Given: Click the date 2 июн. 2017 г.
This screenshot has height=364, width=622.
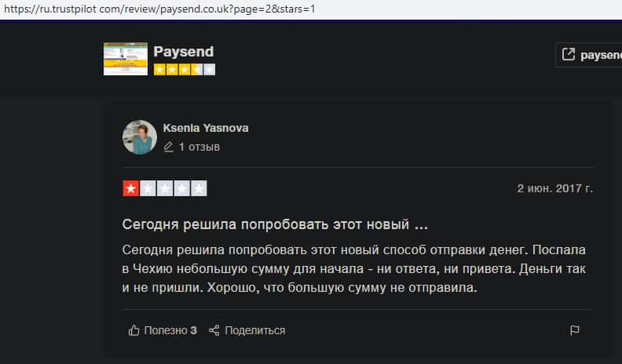Looking at the screenshot, I should pyautogui.click(x=554, y=188).
